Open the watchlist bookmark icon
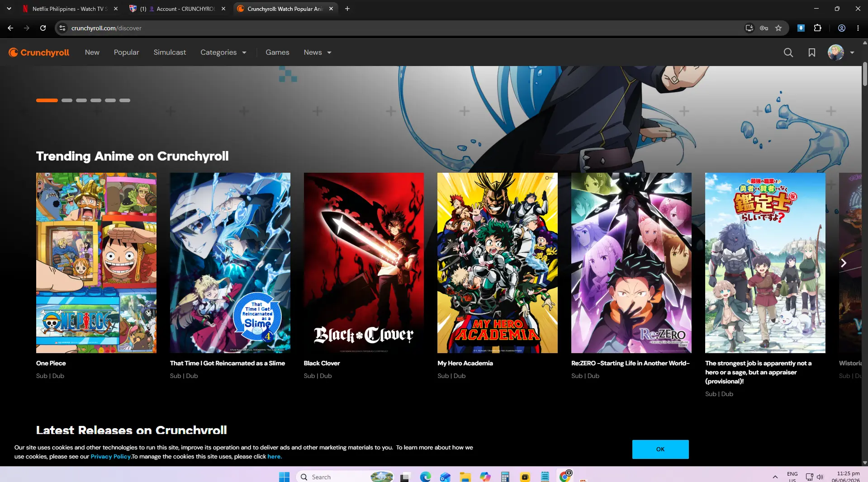 coord(812,52)
